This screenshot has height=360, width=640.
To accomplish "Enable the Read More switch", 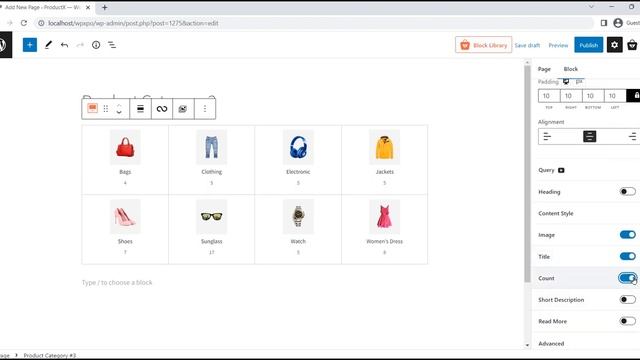I will coord(627,321).
